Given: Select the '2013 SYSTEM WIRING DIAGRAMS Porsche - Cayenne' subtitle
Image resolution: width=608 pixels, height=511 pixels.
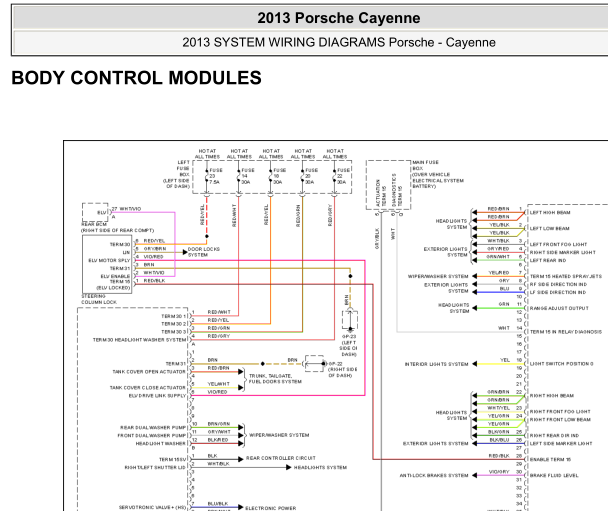Looking at the screenshot, I should pyautogui.click(x=339, y=42).
